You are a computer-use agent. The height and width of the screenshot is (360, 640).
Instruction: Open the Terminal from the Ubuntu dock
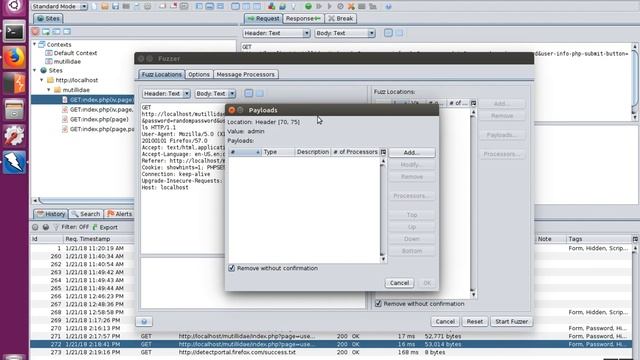click(x=14, y=31)
